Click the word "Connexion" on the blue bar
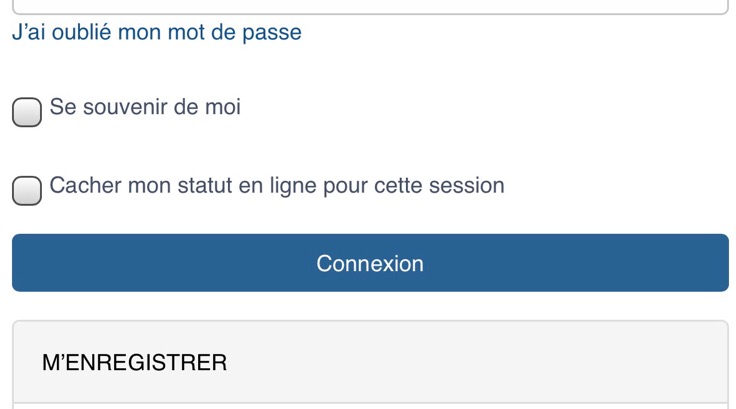Viewport: 736px width, 409px height. tap(370, 263)
